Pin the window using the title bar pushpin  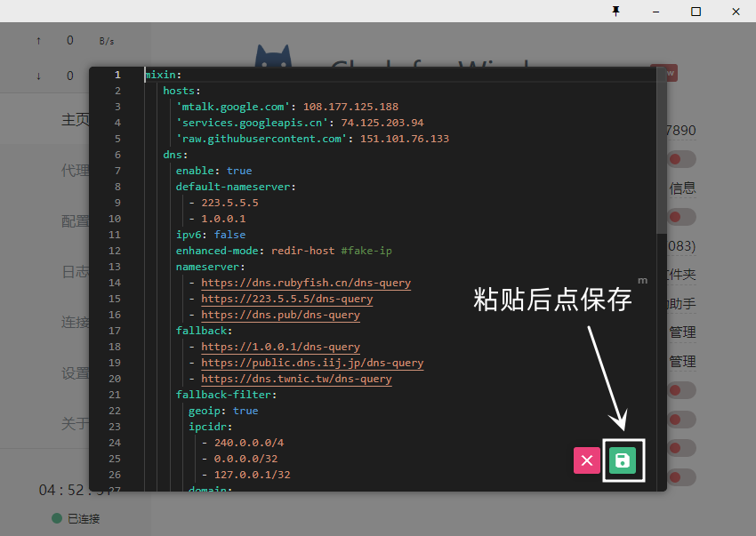[x=615, y=11]
